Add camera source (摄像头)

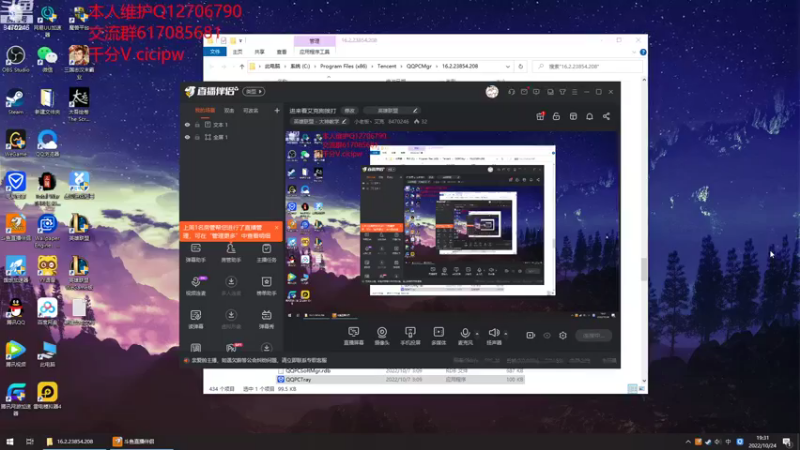[x=382, y=336]
